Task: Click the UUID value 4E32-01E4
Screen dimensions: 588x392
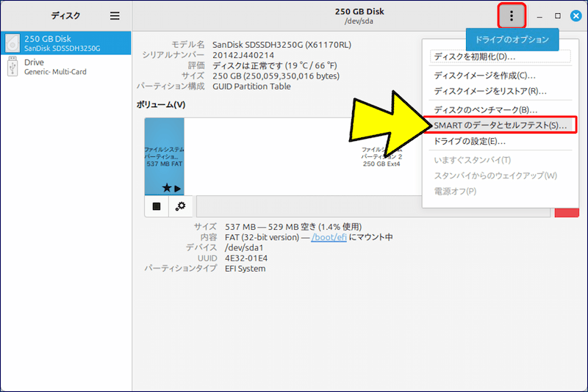Action: [x=246, y=258]
